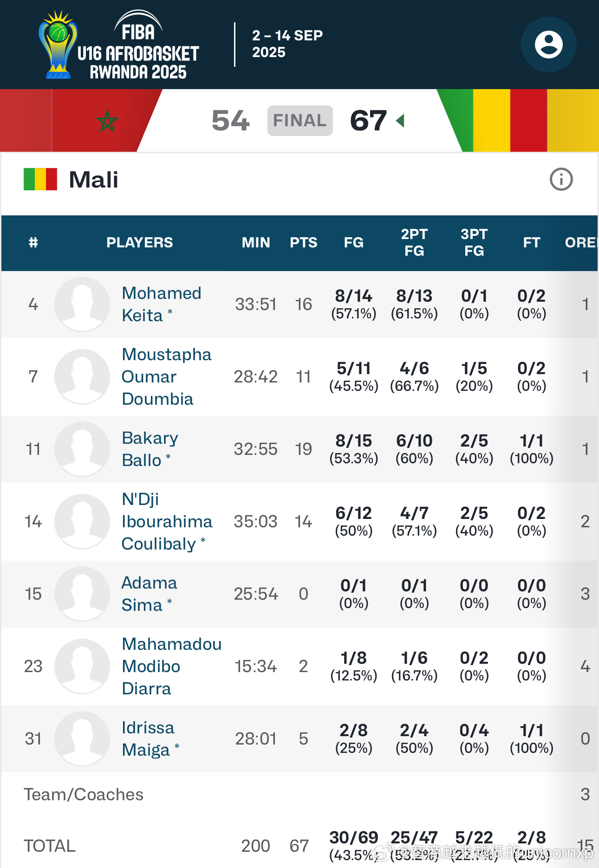This screenshot has height=868, width=599.
Task: Click the PLAYERS column header
Action: [x=140, y=242]
